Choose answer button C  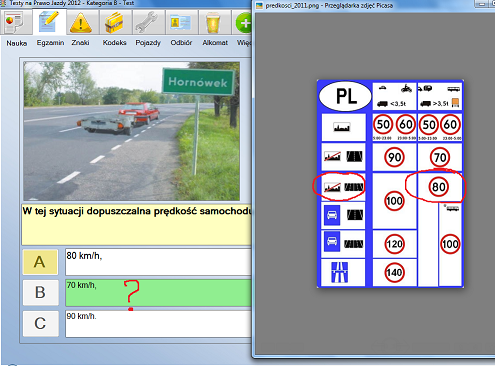[x=40, y=323]
